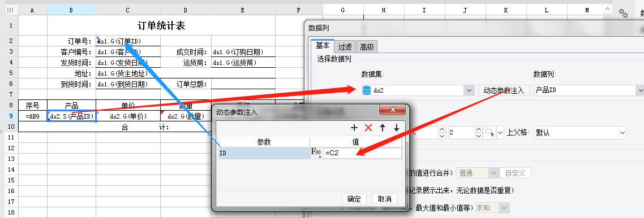Click the 值 column header

[x=356, y=142]
